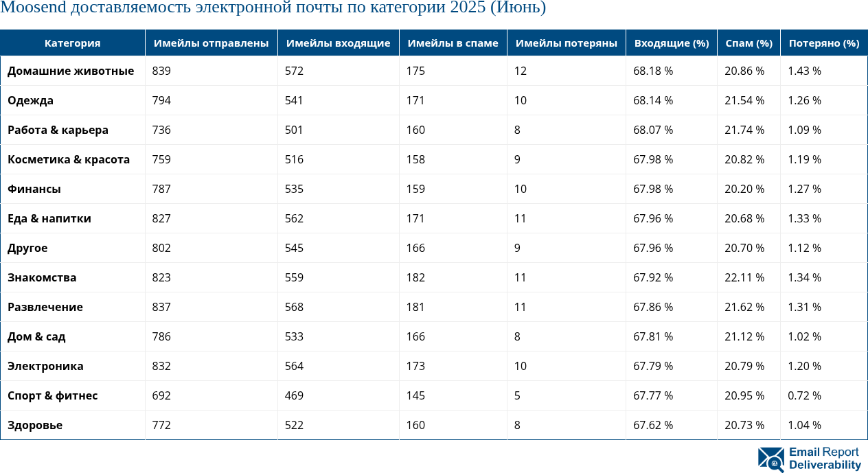868x473 pixels.
Task: Select the Развлечение row label
Action: 45,307
